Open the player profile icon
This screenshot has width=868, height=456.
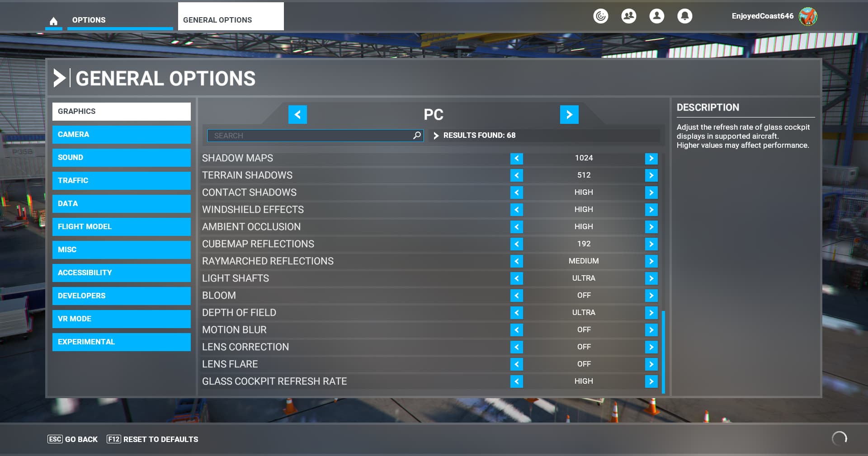click(657, 16)
